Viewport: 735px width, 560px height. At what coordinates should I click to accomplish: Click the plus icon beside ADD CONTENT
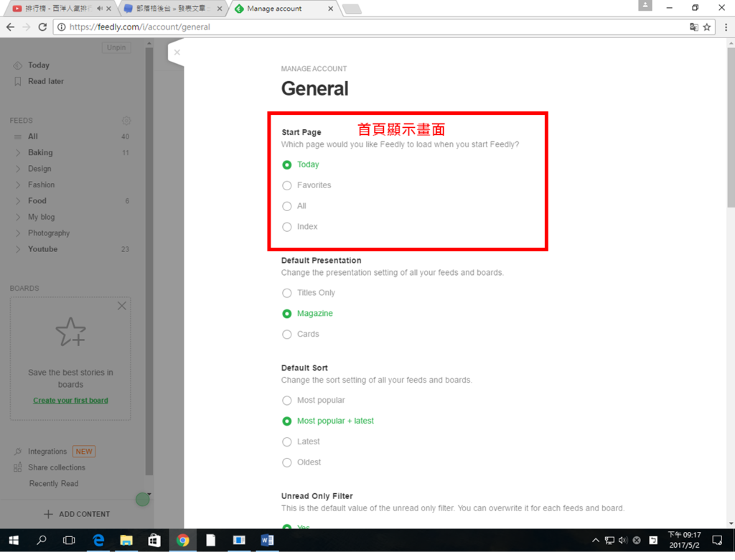[x=48, y=514]
